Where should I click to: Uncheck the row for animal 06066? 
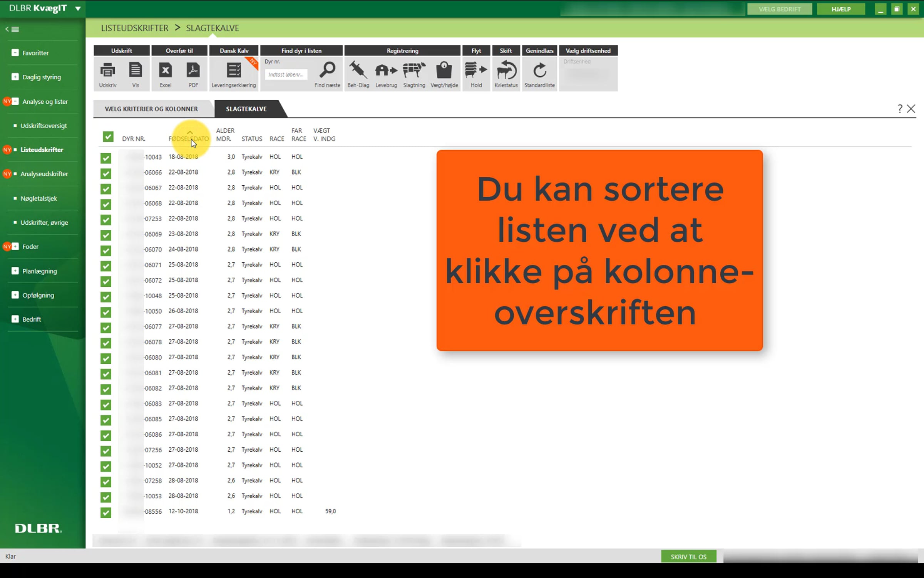coord(106,173)
